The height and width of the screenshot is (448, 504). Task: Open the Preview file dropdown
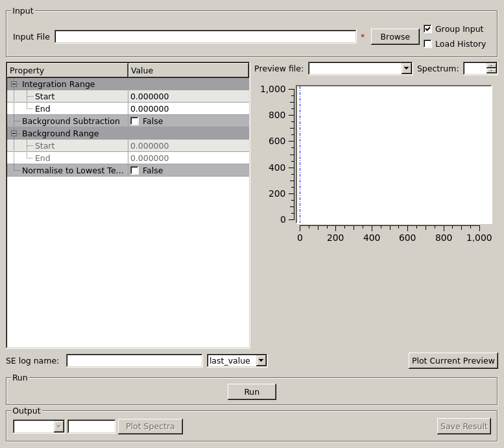406,69
